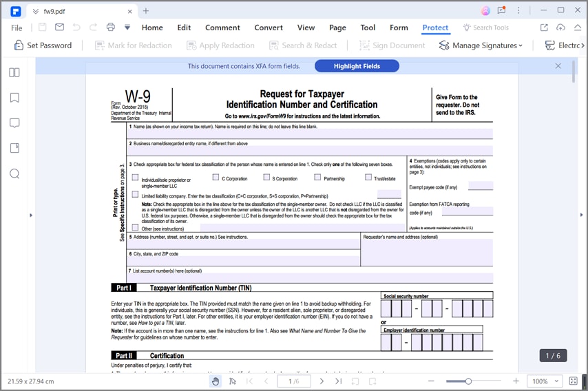The width and height of the screenshot is (588, 391).
Task: Open the Search panel magnifier icon
Action: [14, 173]
